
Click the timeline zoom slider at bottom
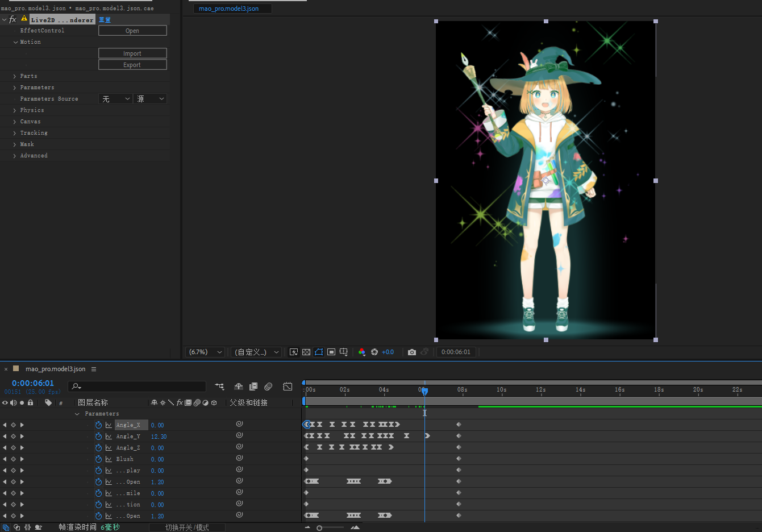pos(320,528)
